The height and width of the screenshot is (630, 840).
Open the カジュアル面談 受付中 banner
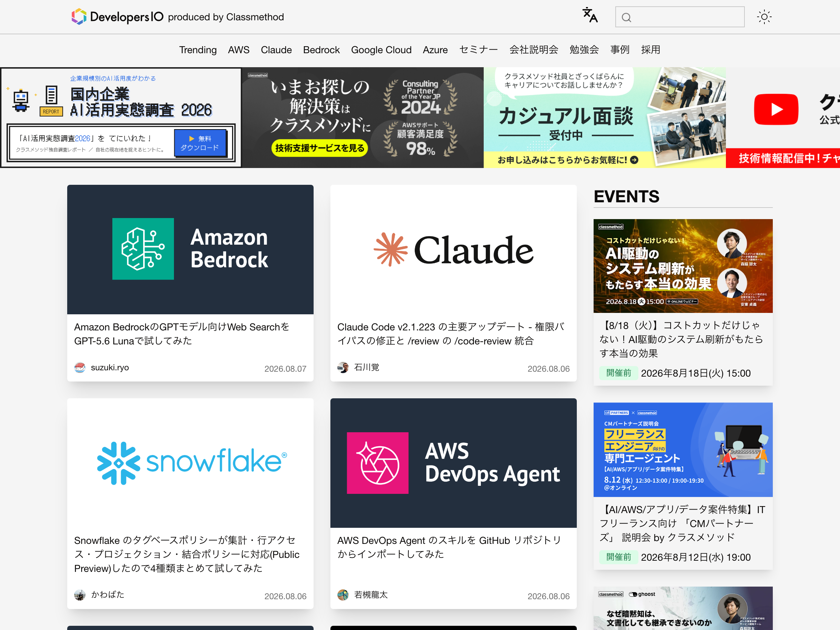click(x=604, y=118)
